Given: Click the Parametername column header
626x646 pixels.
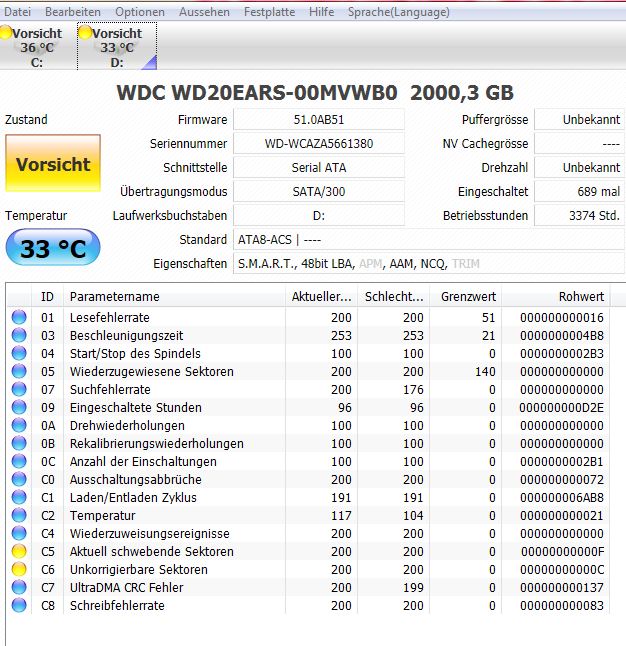Looking at the screenshot, I should pyautogui.click(x=174, y=297).
